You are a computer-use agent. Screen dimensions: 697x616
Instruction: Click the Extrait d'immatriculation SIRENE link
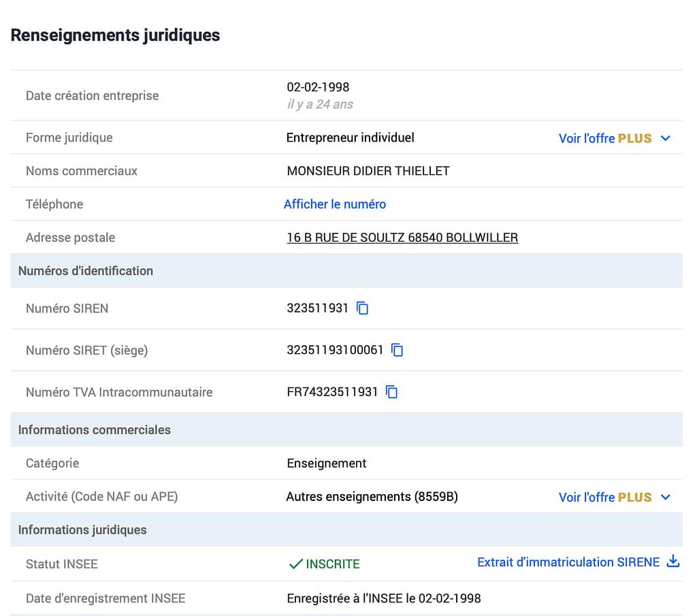[x=568, y=562]
